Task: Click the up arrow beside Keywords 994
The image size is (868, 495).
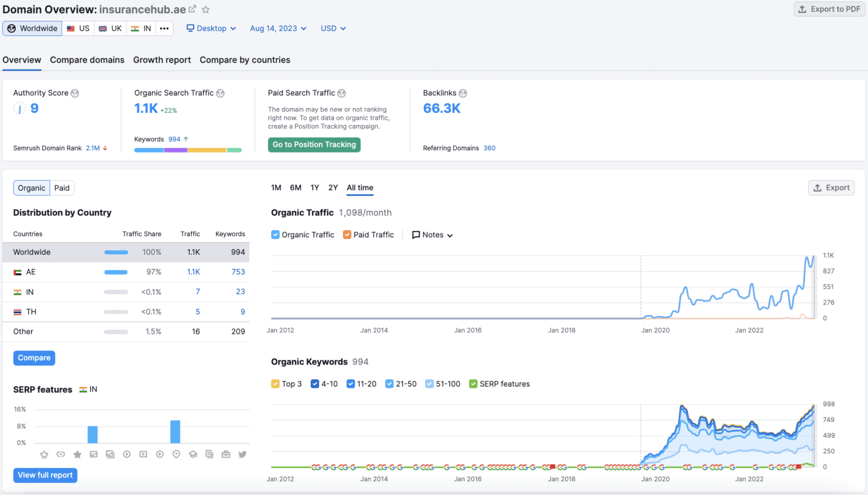Action: (186, 139)
